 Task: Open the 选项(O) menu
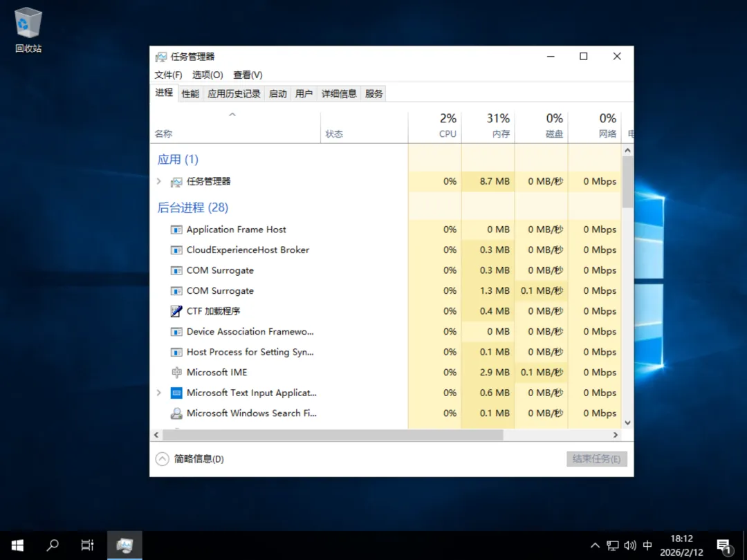point(207,75)
